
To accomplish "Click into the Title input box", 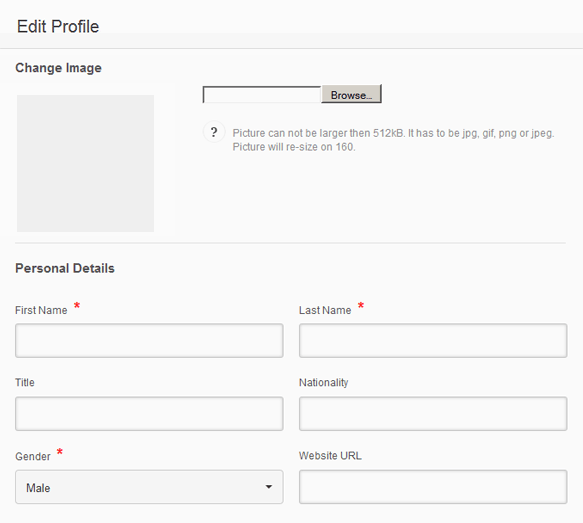I will pyautogui.click(x=149, y=414).
